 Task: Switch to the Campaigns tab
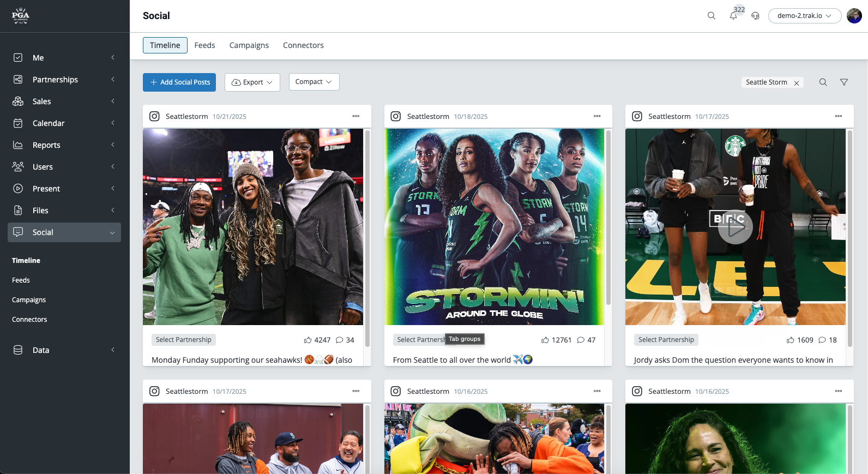coord(249,45)
